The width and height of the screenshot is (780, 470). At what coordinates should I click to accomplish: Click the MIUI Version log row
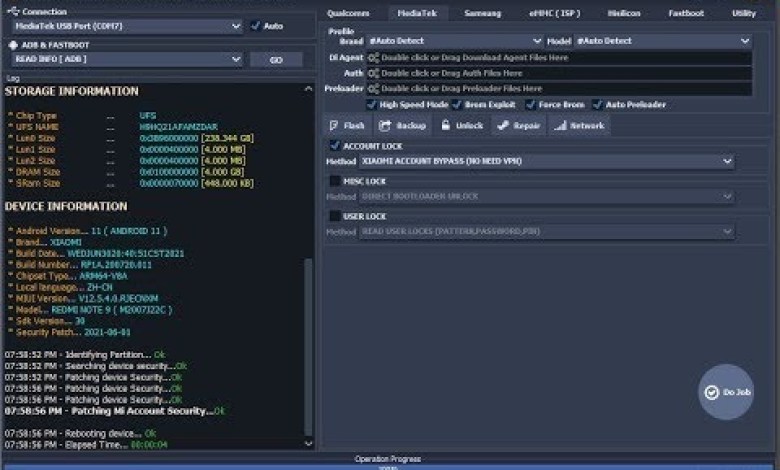pyautogui.click(x=83, y=298)
